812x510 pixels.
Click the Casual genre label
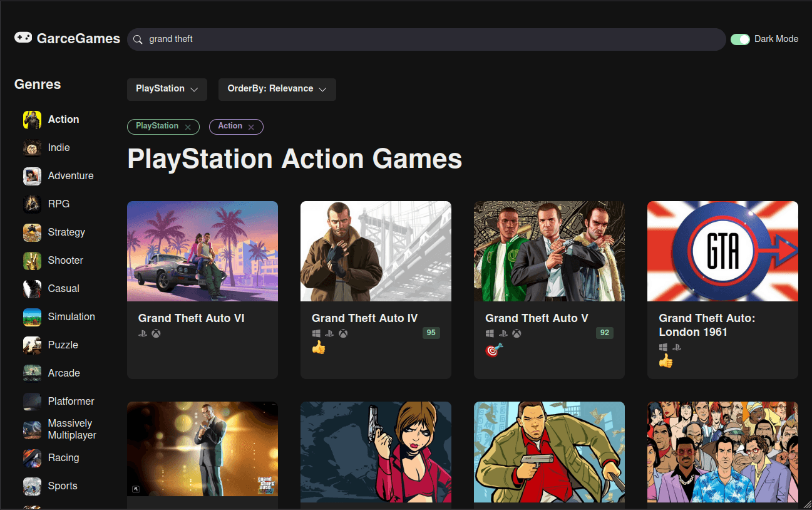click(x=64, y=289)
